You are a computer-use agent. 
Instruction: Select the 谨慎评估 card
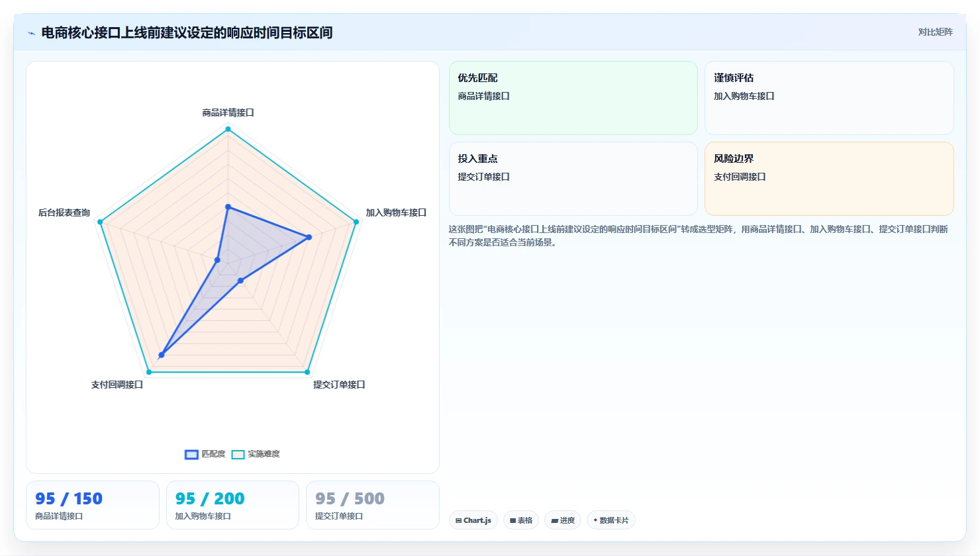[829, 98]
